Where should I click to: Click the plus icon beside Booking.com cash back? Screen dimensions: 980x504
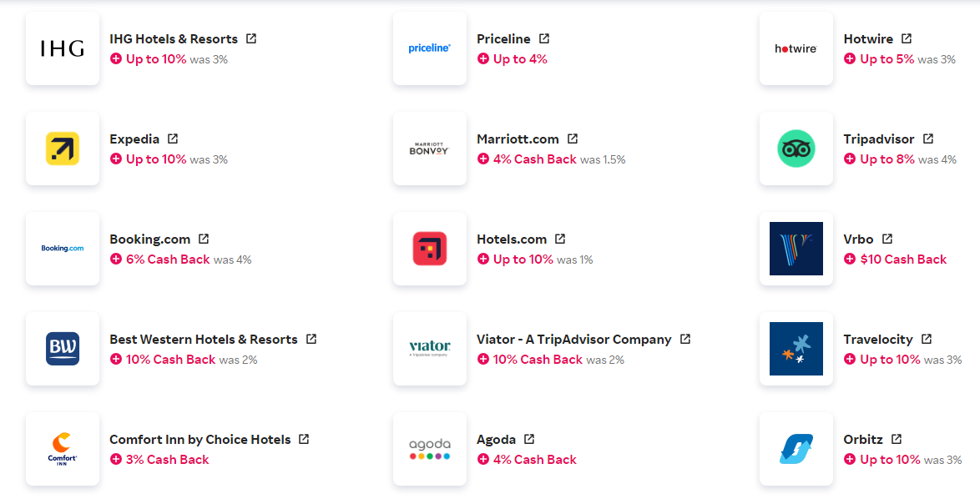point(116,260)
